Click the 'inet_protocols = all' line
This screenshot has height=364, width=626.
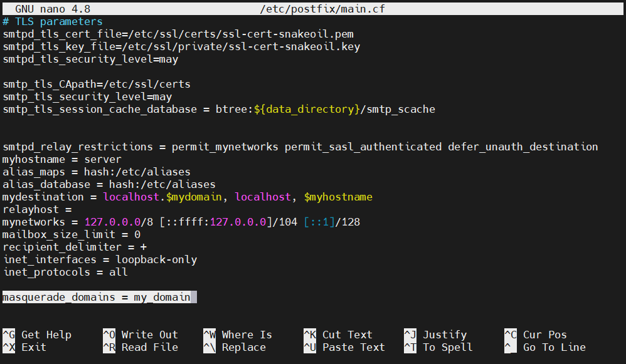tap(65, 273)
